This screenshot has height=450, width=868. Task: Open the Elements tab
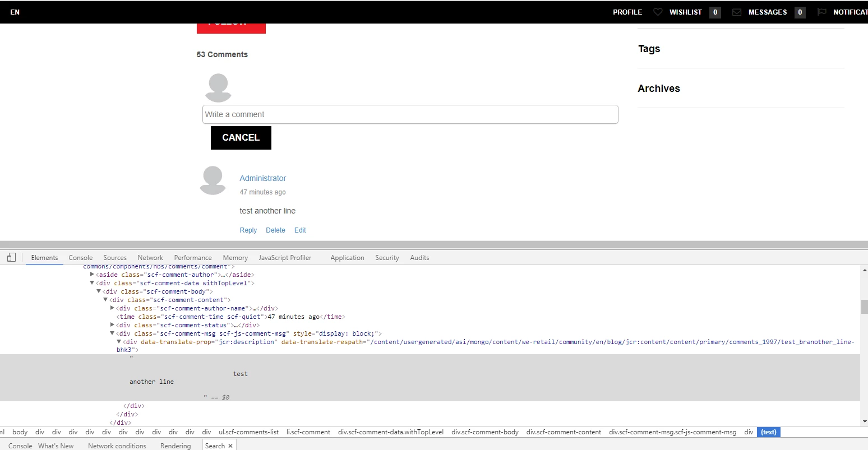[x=44, y=258]
